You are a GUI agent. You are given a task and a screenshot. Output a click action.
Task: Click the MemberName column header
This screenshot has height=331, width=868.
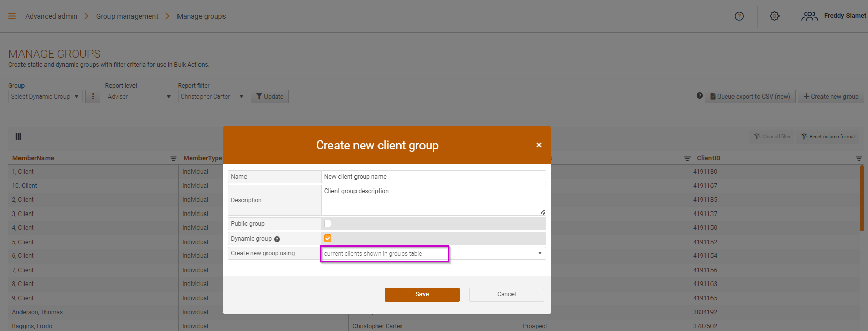(x=33, y=158)
